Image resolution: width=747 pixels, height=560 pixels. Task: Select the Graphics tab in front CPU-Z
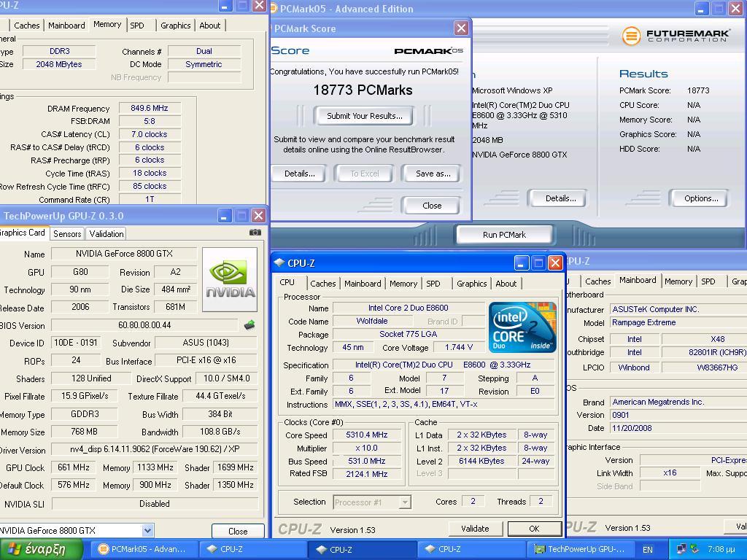(472, 284)
